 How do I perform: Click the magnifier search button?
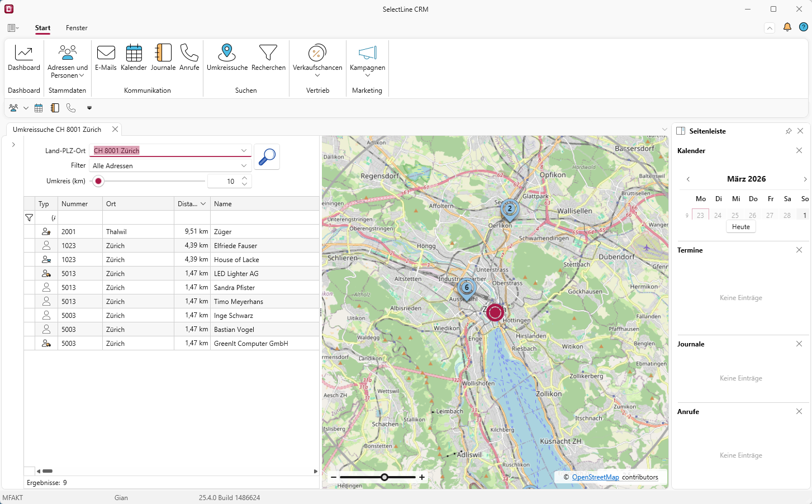tap(267, 157)
